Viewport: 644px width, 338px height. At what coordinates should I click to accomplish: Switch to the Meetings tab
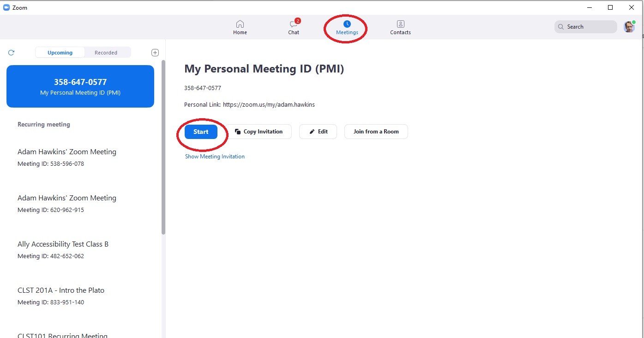347,27
